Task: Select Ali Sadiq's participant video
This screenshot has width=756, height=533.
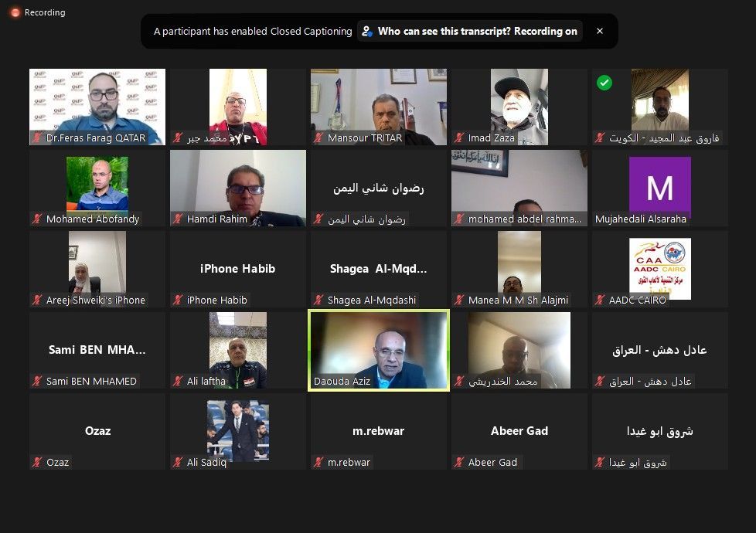Action: 237,431
